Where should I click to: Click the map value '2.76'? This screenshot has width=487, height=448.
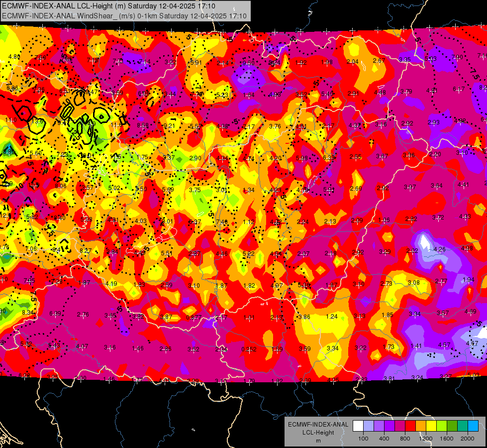tap(83, 314)
